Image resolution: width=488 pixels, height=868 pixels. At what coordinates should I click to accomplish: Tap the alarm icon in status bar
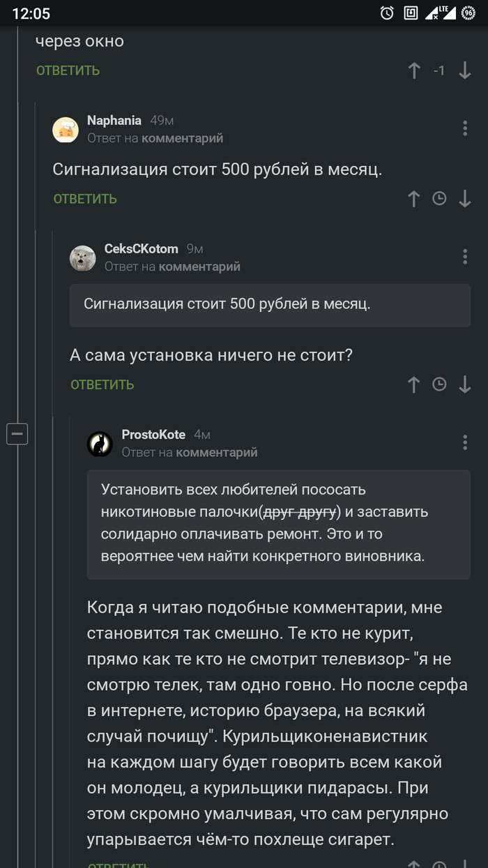387,13
